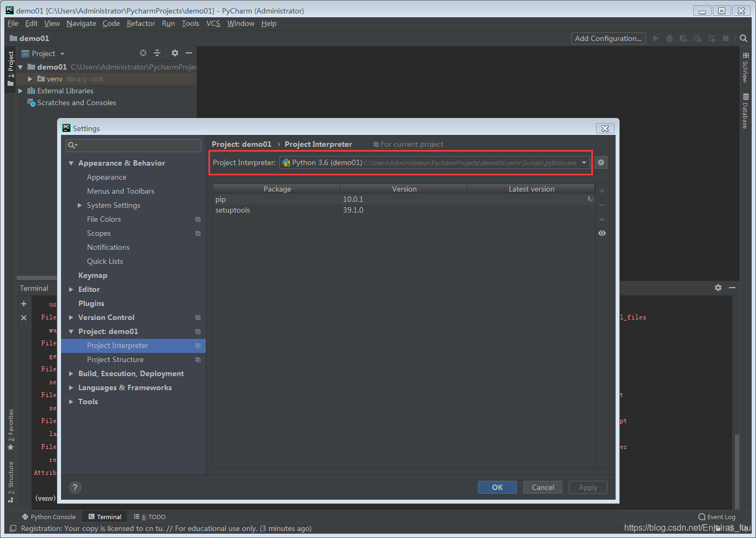Add a new terminal session plus icon
The width and height of the screenshot is (756, 538).
(24, 304)
